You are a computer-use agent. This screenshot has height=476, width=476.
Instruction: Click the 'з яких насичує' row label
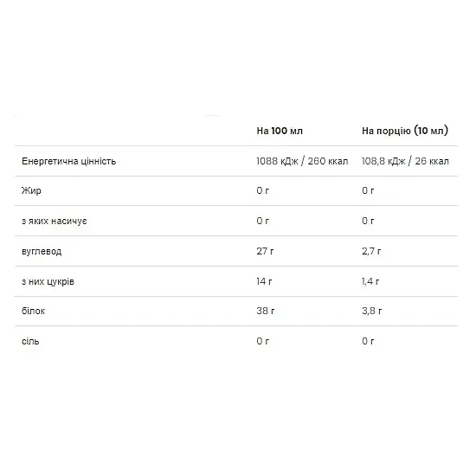[x=55, y=221]
